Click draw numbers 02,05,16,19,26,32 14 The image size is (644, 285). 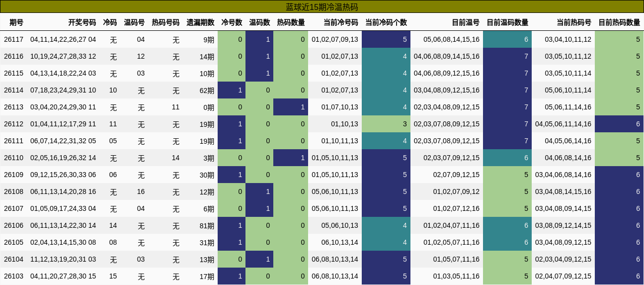63,158
